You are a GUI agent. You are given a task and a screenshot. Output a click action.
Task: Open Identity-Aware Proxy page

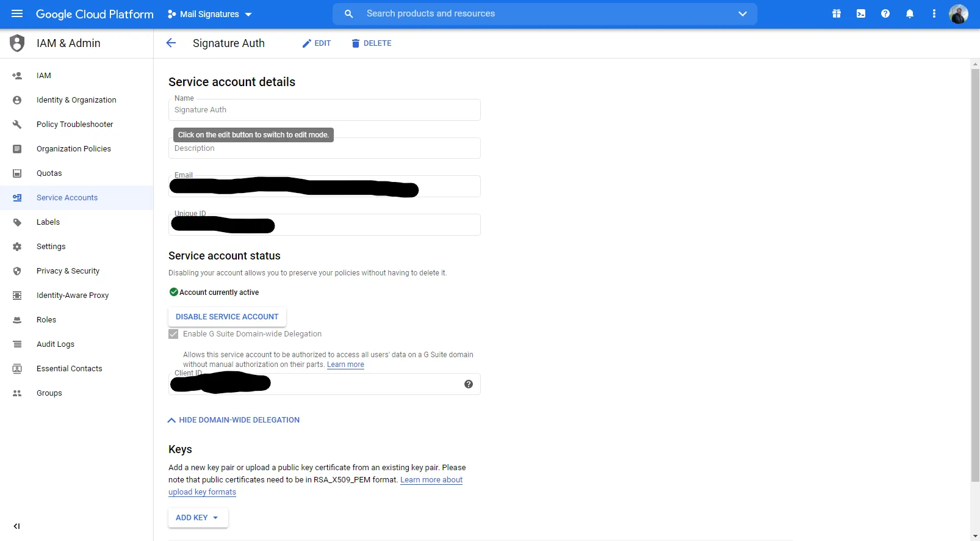[x=73, y=296]
